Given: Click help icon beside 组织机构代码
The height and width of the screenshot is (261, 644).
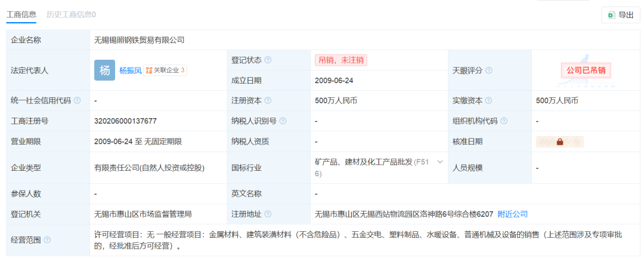Looking at the screenshot, I should (x=504, y=121).
